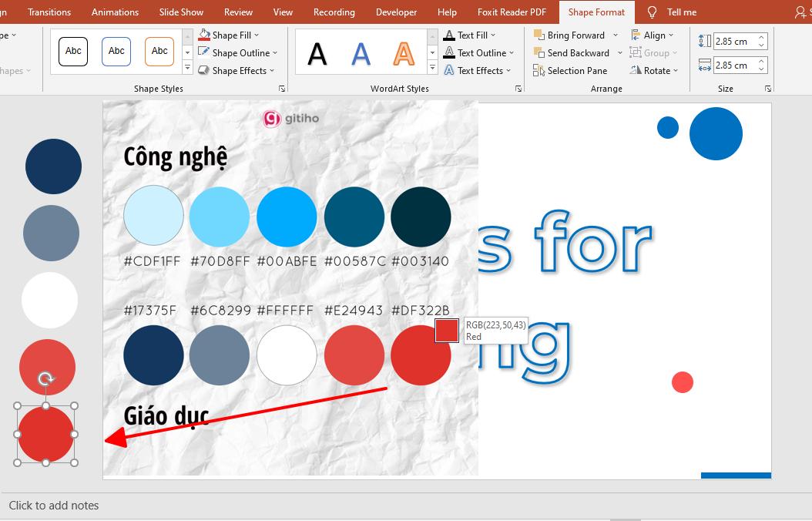Image resolution: width=812 pixels, height=521 pixels.
Task: Click the large blue circle on the slide
Action: 716,133
